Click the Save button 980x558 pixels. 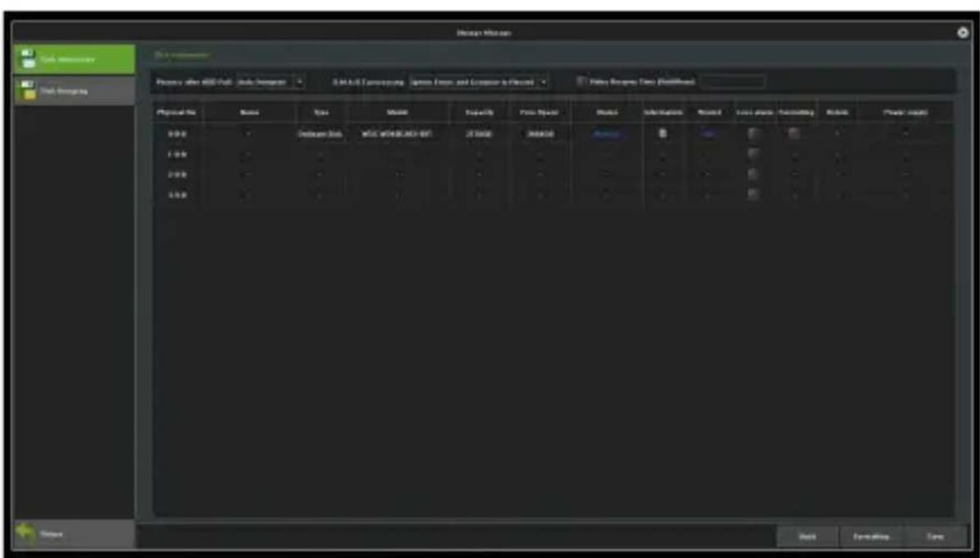click(936, 537)
